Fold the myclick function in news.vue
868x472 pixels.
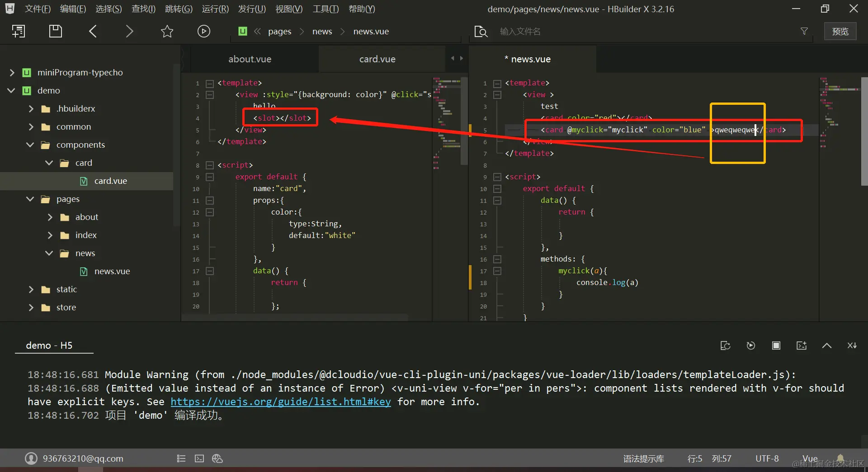(497, 271)
